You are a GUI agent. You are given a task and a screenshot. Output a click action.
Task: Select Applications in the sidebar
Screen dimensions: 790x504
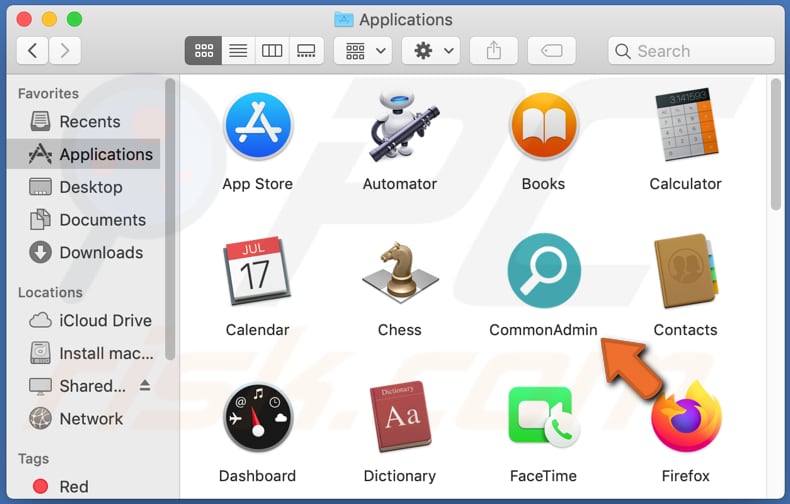pos(84,154)
